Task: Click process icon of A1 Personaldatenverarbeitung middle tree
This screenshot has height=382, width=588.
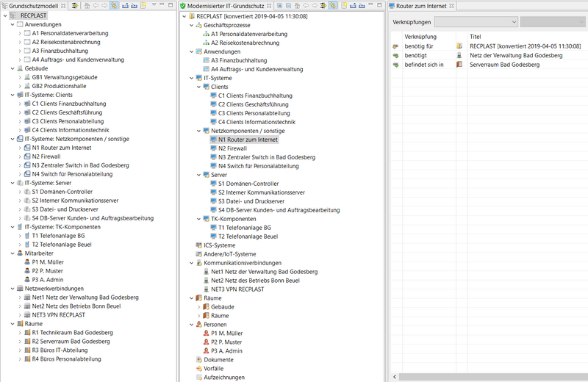Action: 207,34
